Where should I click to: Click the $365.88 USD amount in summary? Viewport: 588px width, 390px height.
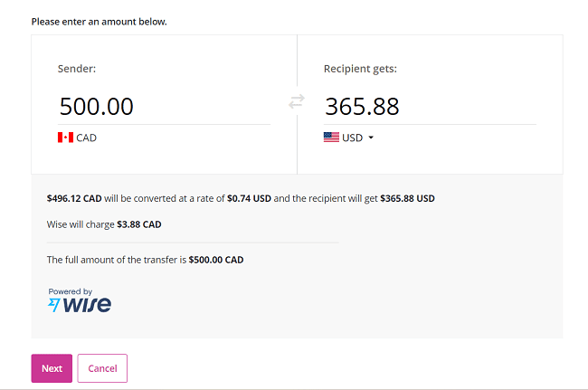[x=407, y=198]
